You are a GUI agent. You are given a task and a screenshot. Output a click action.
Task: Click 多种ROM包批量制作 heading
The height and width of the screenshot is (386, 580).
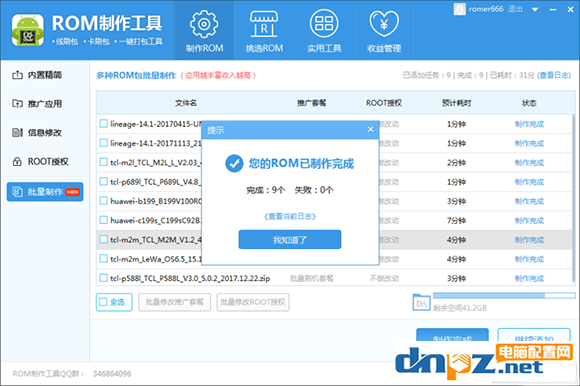click(x=136, y=75)
